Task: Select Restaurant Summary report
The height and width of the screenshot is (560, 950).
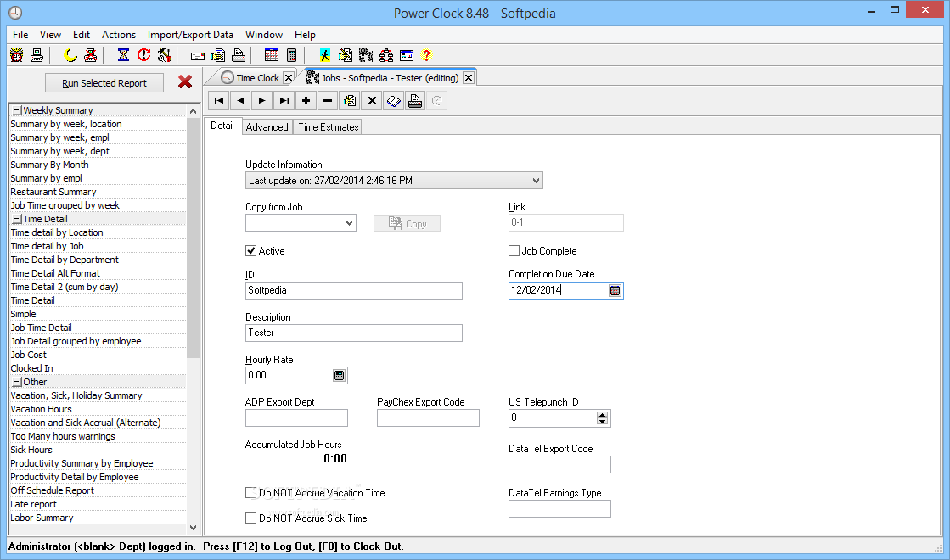Action: 98,192
